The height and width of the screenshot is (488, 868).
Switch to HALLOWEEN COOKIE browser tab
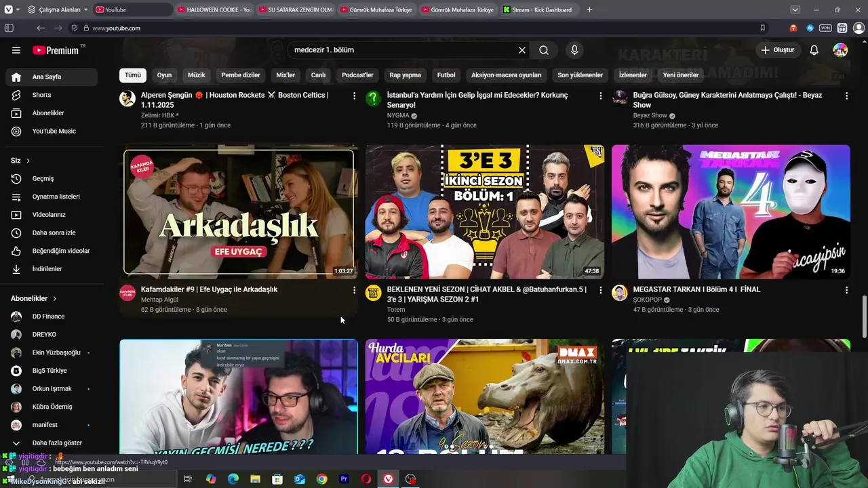(x=215, y=9)
